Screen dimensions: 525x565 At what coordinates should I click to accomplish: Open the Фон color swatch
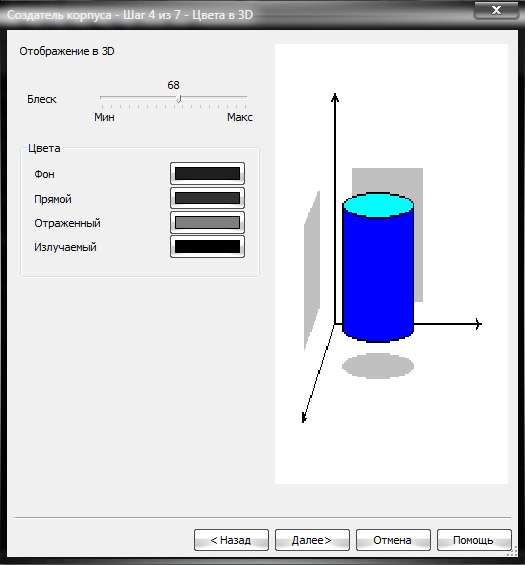pos(208,173)
